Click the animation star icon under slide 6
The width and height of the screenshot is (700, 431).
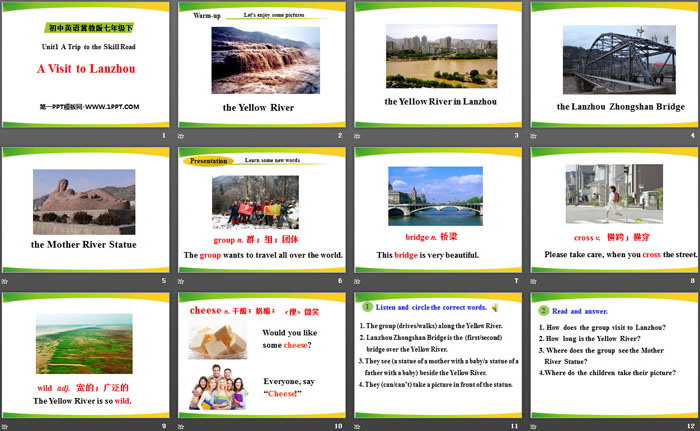181,281
